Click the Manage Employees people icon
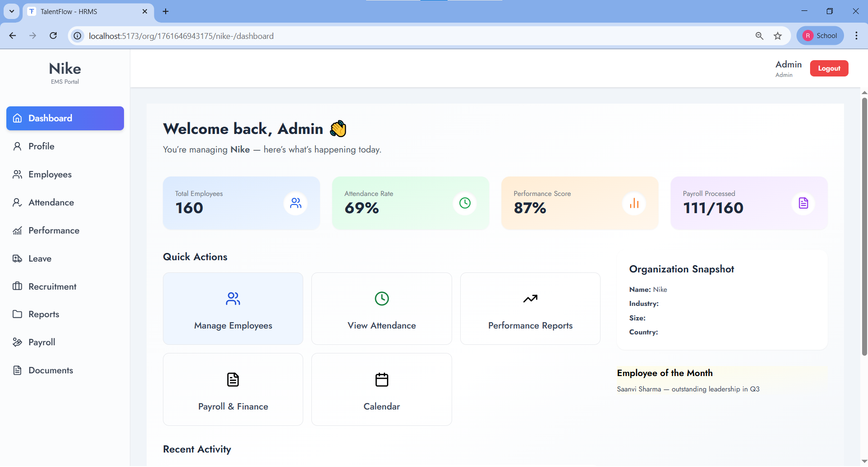This screenshot has height=467, width=868. pos(233,299)
